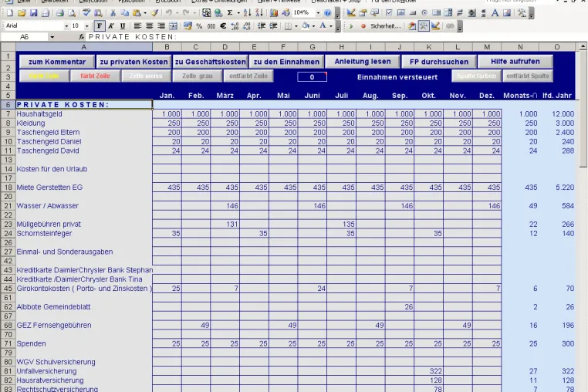
Task: Toggle Underline (U) formatting
Action: [123, 26]
